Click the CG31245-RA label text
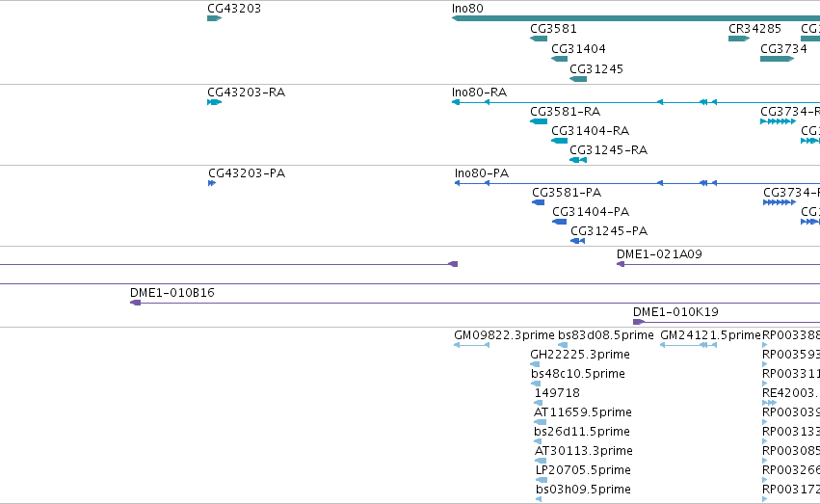Viewport: 820px width, 504px height. 608,150
